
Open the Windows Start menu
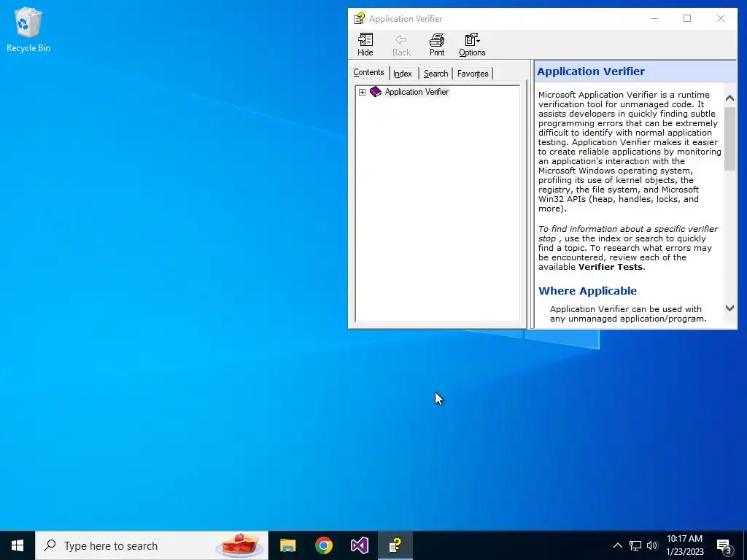[x=18, y=545]
